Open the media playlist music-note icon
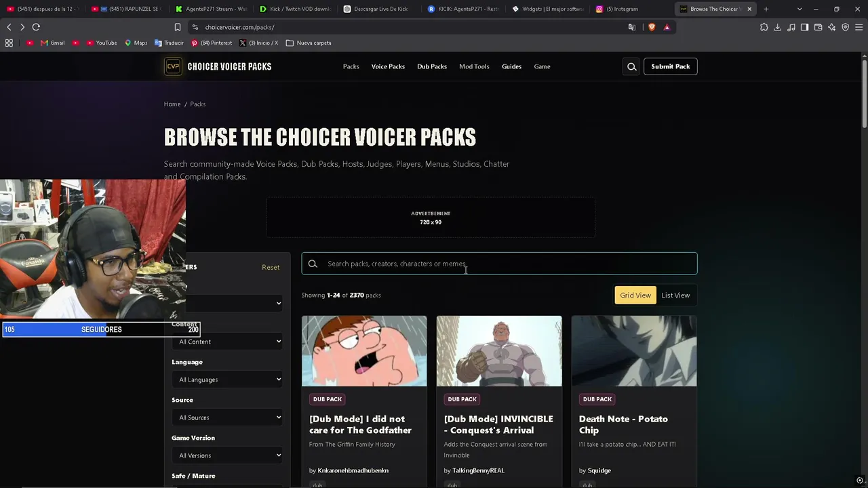This screenshot has width=868, height=488. tap(791, 27)
